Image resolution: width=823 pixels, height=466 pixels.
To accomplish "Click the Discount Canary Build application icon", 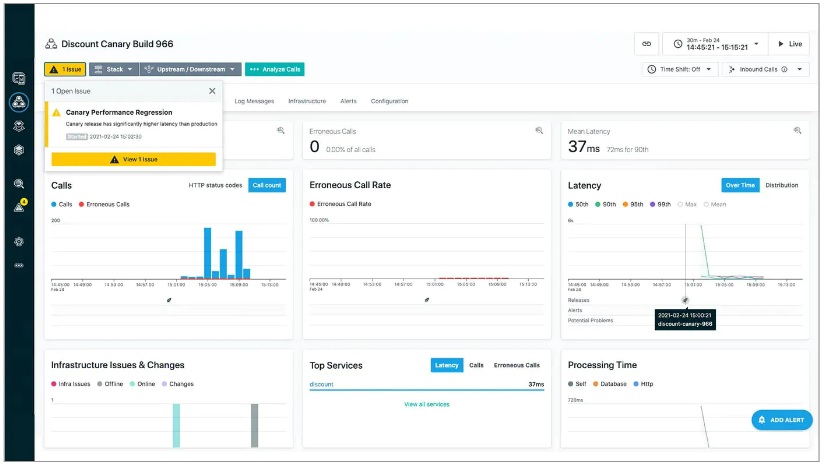I will [x=51, y=44].
